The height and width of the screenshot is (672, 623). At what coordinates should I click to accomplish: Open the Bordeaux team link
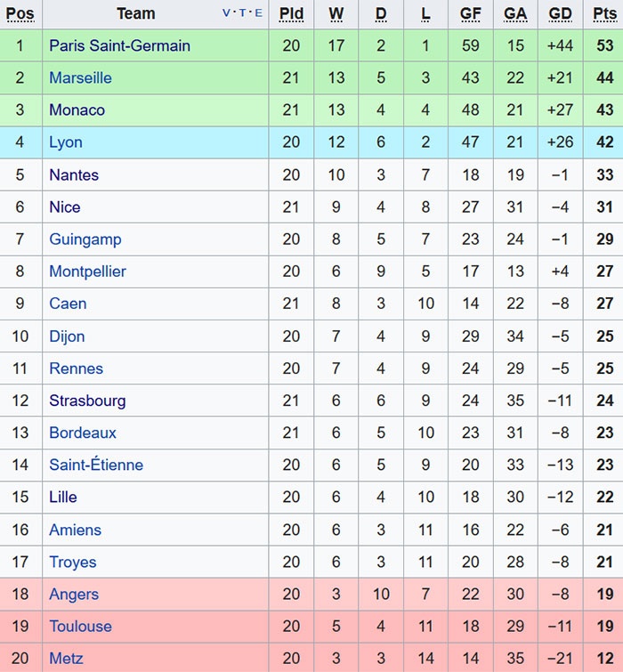coord(83,433)
